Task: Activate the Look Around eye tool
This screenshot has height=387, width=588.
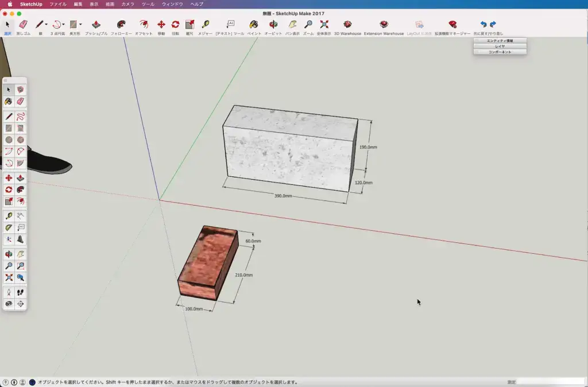Action: pyautogui.click(x=9, y=304)
